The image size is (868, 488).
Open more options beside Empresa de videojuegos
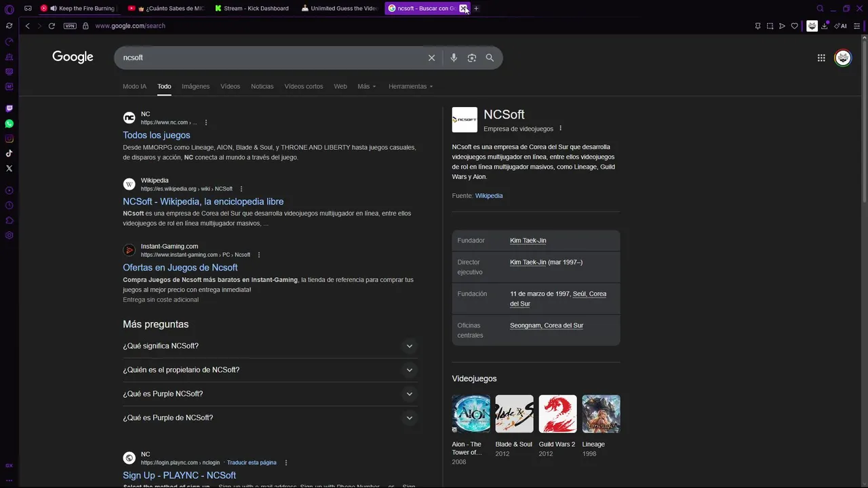560,128
